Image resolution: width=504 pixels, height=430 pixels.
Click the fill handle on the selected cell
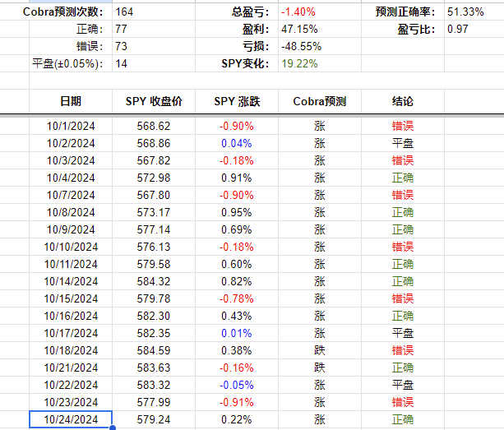[112, 428]
